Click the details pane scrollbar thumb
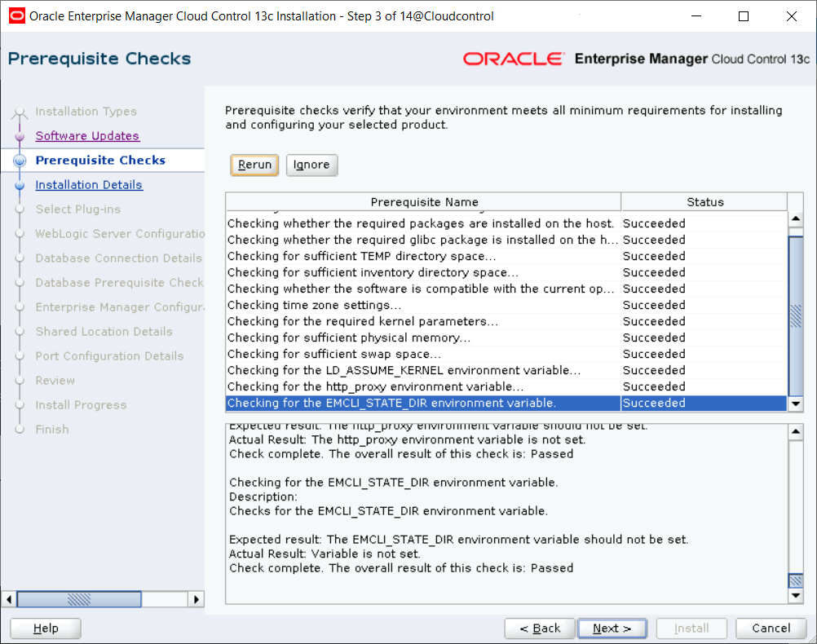817x644 pixels. point(796,580)
